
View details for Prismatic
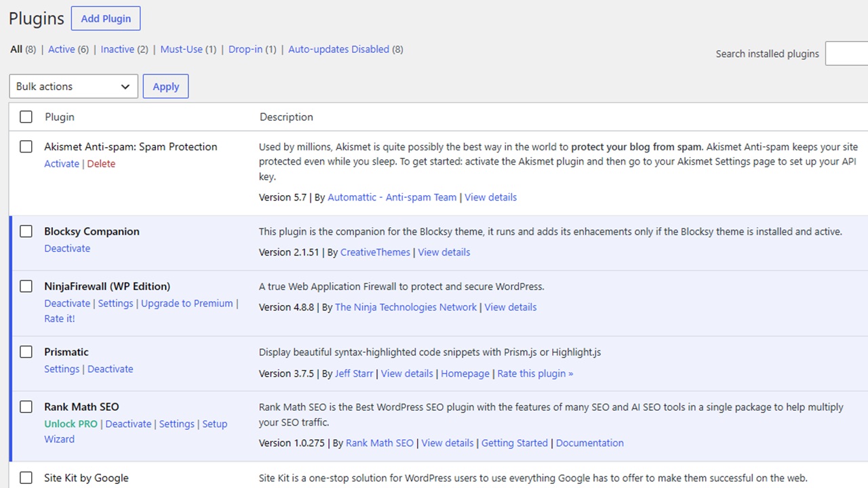point(407,373)
